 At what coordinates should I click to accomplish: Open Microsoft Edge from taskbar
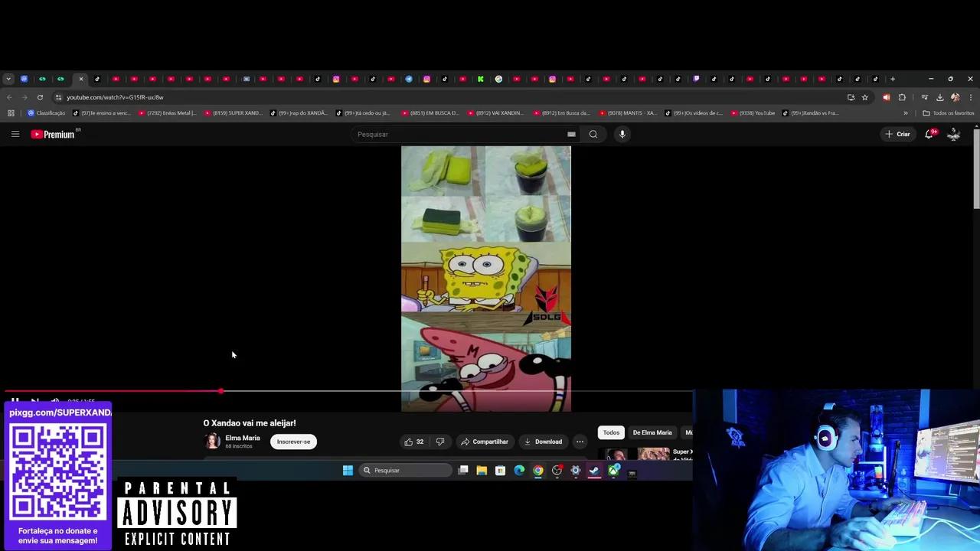[x=519, y=470]
